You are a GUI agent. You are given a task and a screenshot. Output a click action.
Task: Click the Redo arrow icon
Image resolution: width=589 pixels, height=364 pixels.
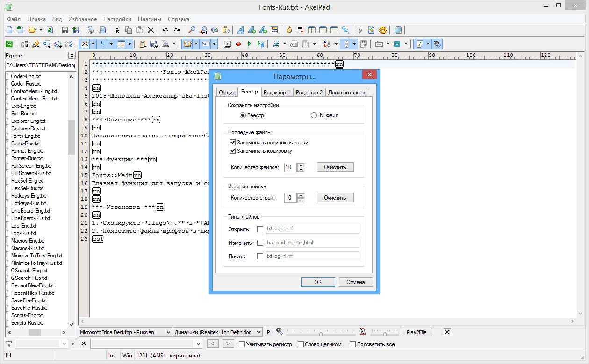tap(176, 30)
